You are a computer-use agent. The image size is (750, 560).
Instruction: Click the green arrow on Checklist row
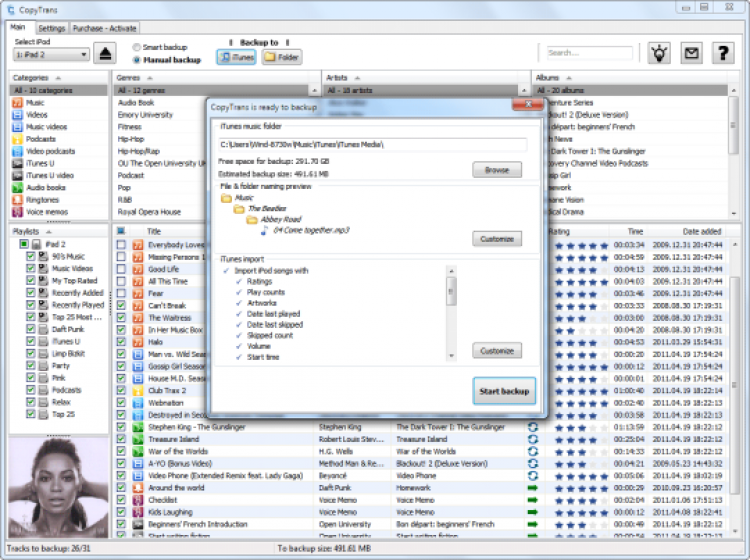[x=532, y=500]
